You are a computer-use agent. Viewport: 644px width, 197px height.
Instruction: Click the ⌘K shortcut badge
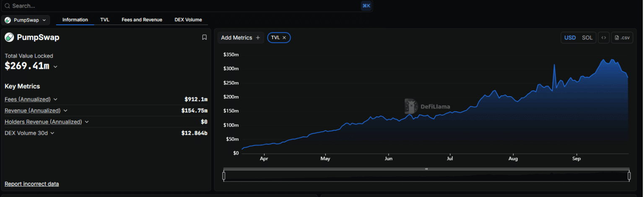(x=366, y=6)
